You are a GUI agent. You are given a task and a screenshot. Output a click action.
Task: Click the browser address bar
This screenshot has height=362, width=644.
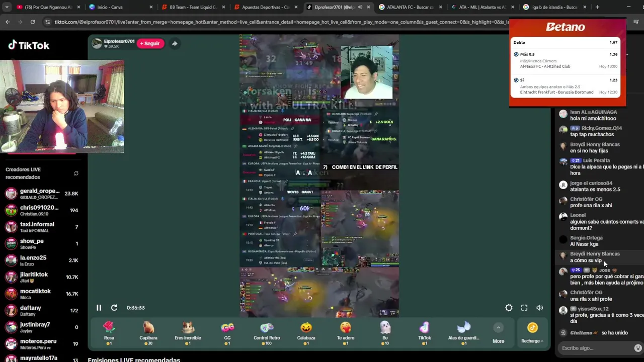point(282,22)
